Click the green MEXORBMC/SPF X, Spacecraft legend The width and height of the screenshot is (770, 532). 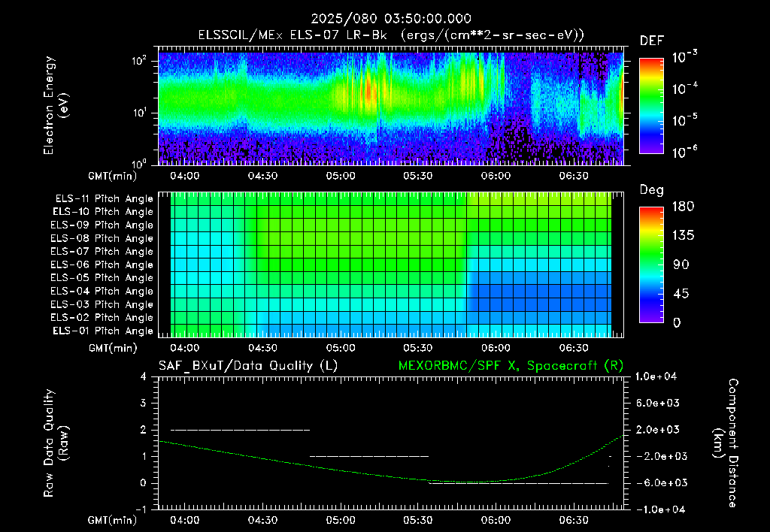coord(511,366)
